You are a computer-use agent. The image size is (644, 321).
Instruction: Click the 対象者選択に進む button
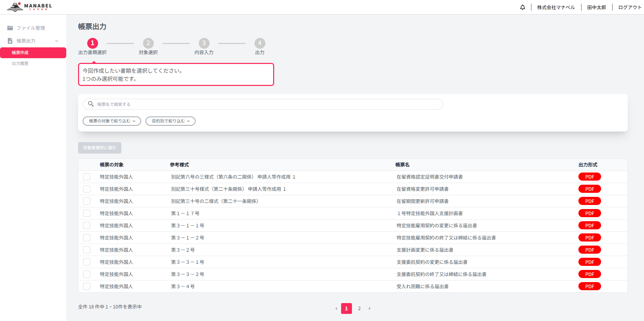pyautogui.click(x=99, y=148)
